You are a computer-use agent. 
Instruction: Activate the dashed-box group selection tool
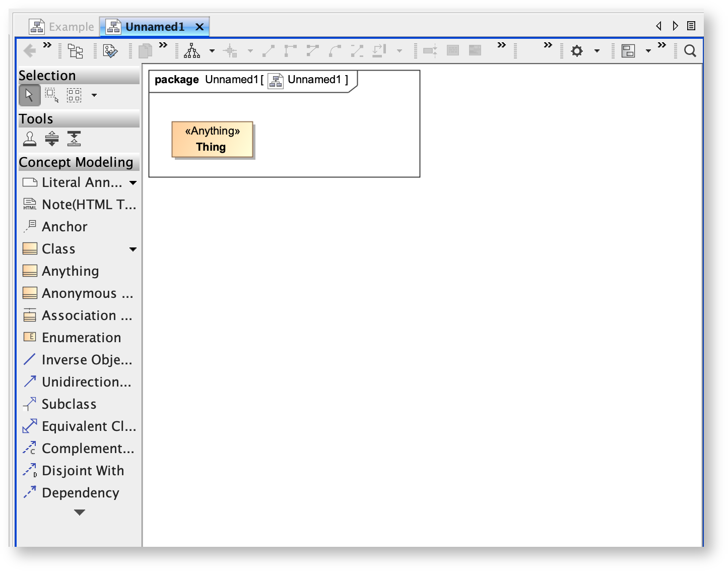74,95
